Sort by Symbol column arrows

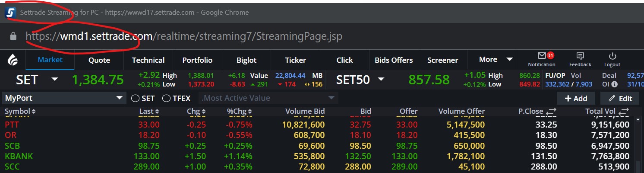pos(34,112)
